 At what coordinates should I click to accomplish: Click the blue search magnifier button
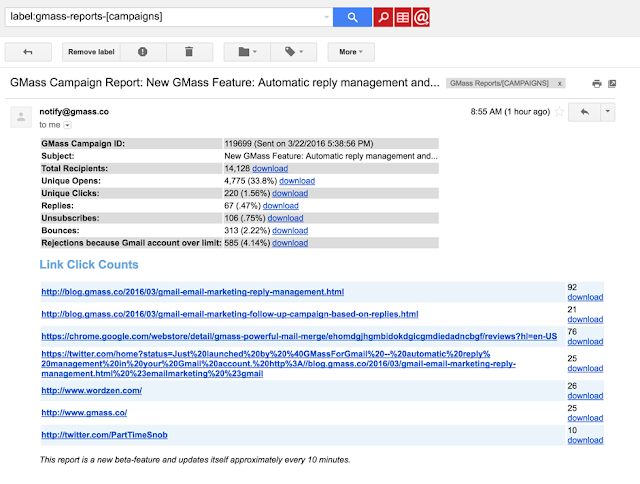pyautogui.click(x=352, y=17)
